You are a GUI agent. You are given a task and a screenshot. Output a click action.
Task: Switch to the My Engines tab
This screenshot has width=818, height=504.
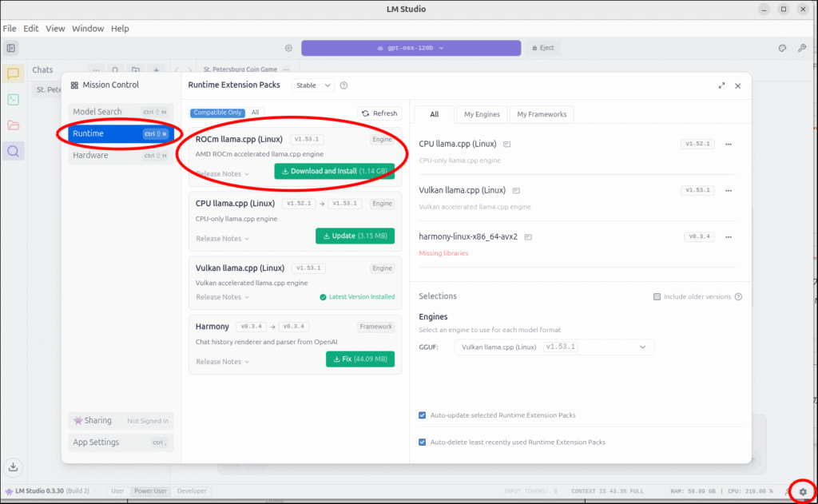click(482, 114)
